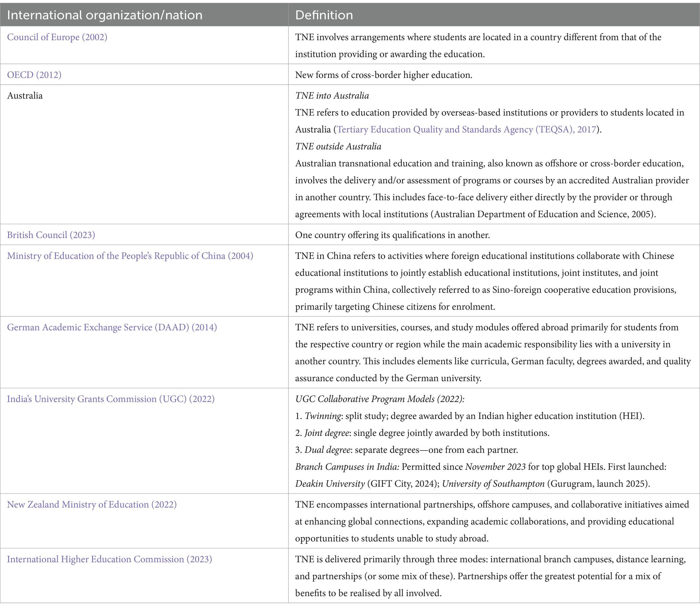
Task: Click the 'University of Southampton' italic text
Action: 493,484
